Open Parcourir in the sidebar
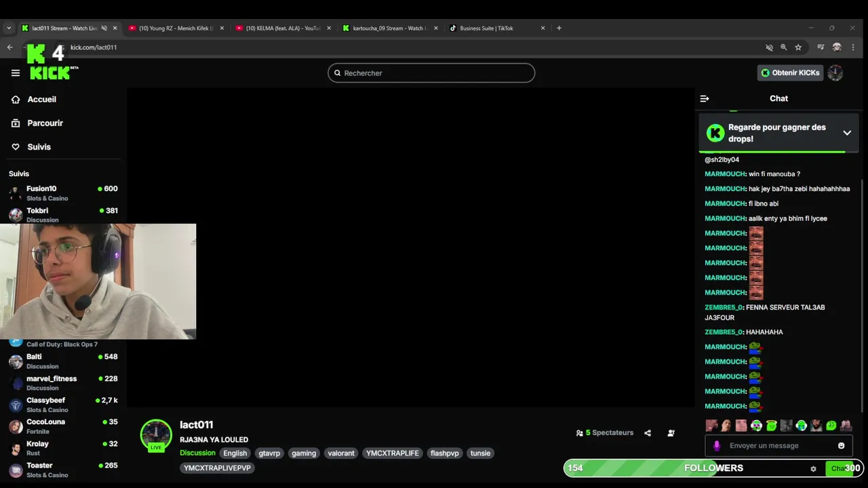Image resolution: width=868 pixels, height=488 pixels. (37, 123)
